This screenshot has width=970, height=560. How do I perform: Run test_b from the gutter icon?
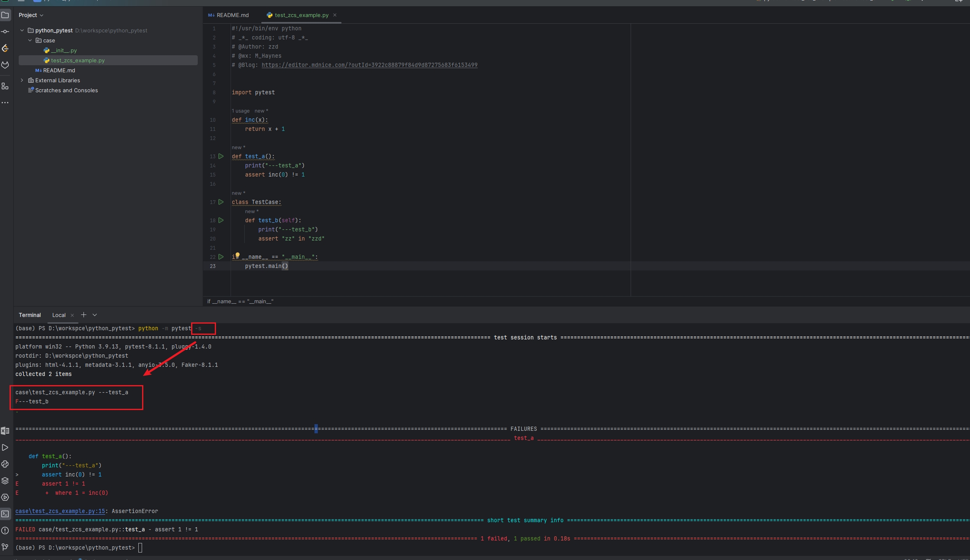[x=221, y=220]
